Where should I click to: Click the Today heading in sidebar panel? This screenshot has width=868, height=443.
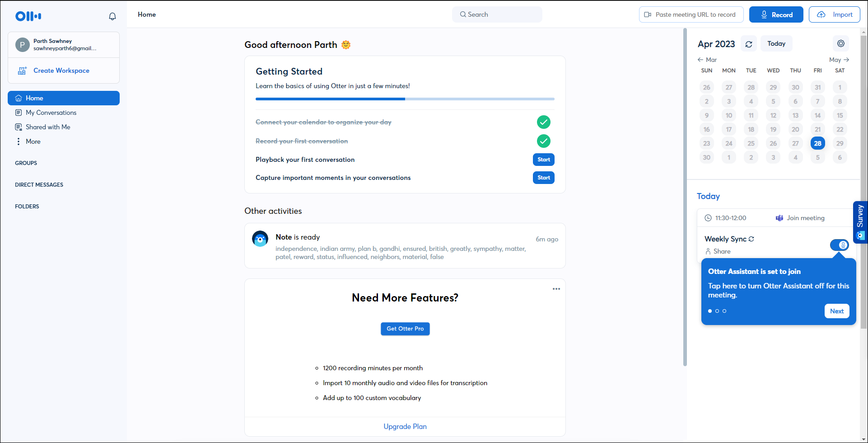708,196
